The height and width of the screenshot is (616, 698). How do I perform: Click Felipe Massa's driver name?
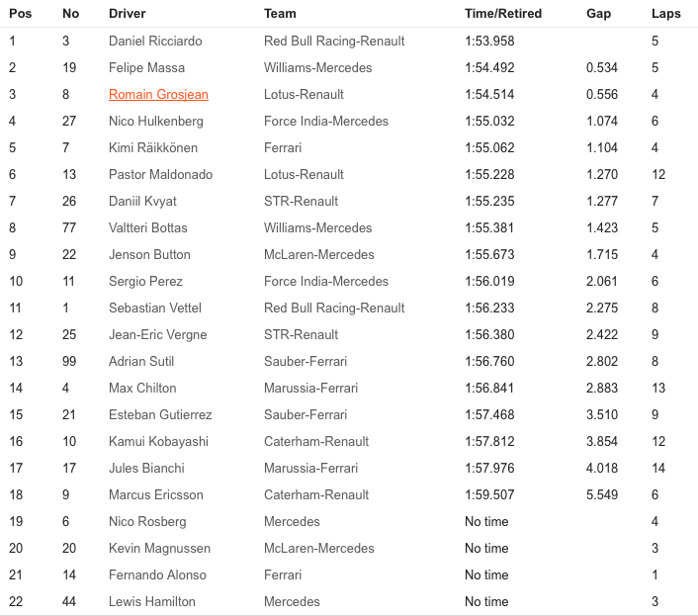point(146,68)
